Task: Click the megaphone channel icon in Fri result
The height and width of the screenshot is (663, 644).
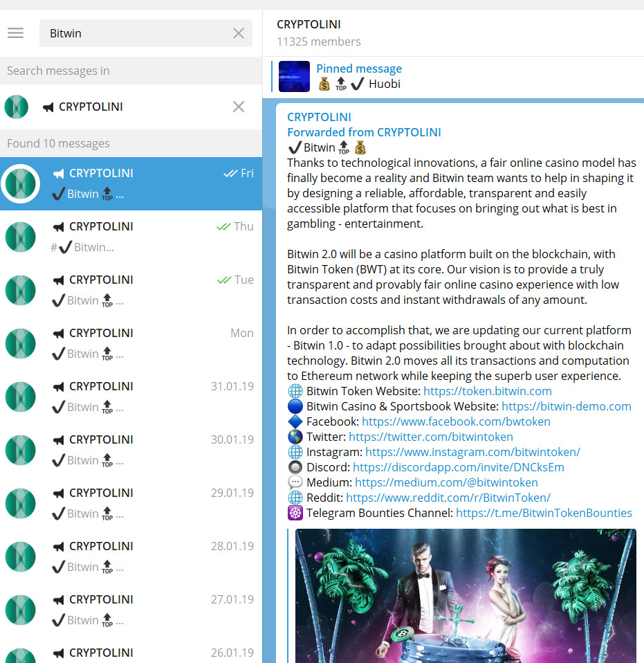Action: pos(58,173)
